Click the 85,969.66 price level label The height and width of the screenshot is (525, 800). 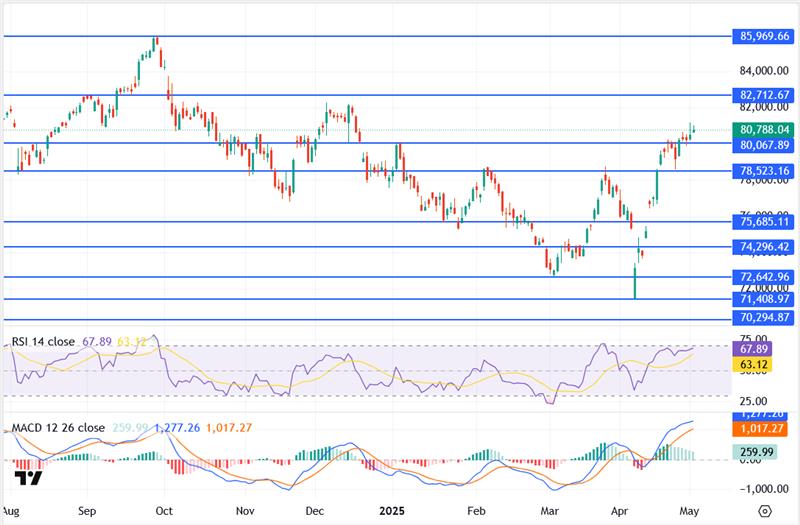coord(765,36)
